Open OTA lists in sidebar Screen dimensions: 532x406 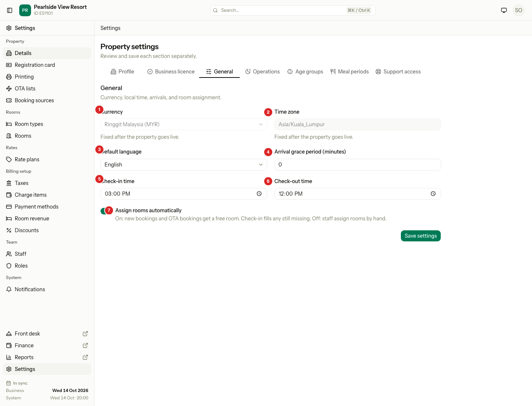click(x=47, y=89)
